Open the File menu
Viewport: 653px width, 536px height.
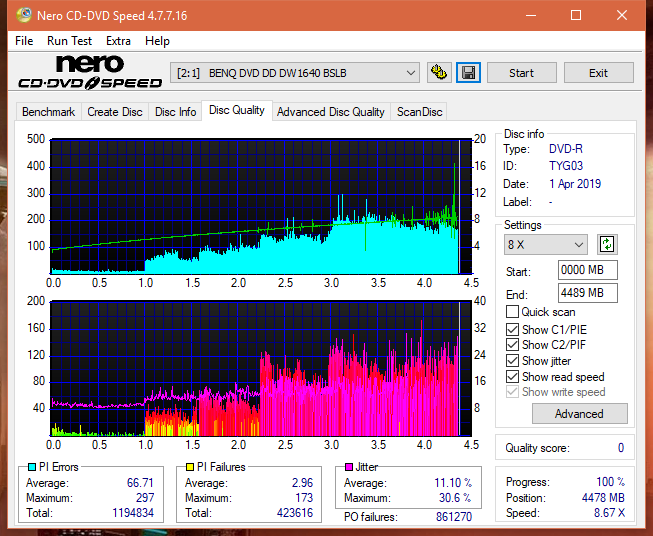coord(24,41)
